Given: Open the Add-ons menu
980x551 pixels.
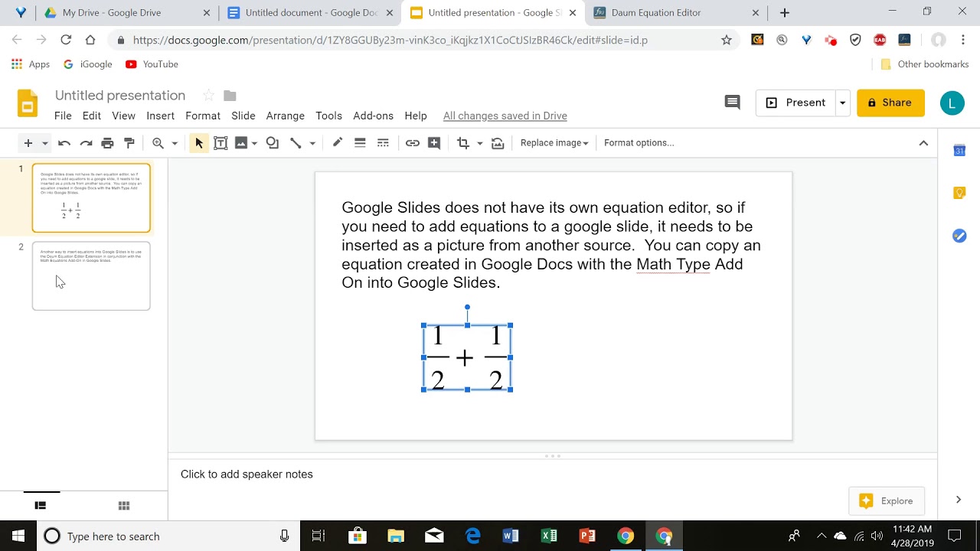Looking at the screenshot, I should coord(373,116).
